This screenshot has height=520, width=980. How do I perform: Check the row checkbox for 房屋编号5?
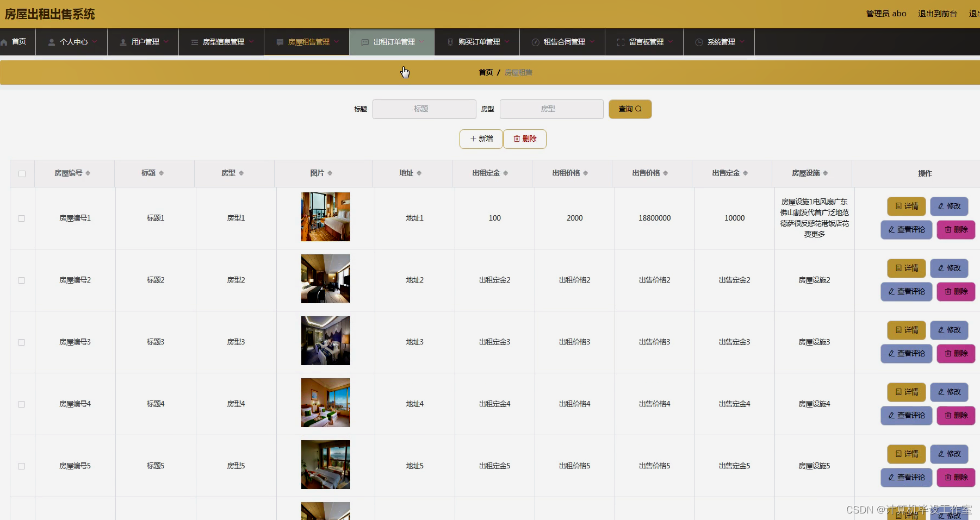point(22,466)
